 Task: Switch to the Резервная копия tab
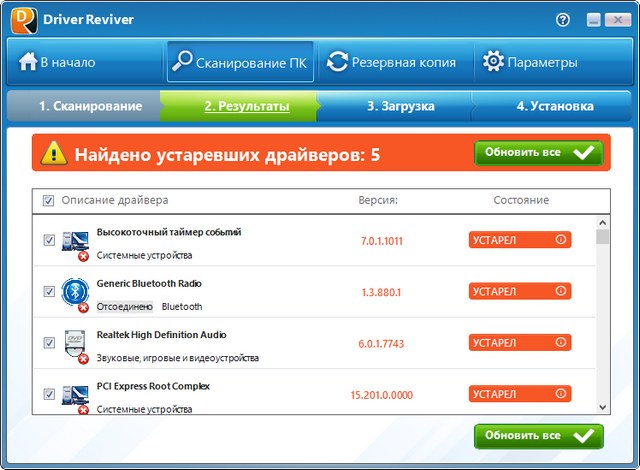pos(391,62)
